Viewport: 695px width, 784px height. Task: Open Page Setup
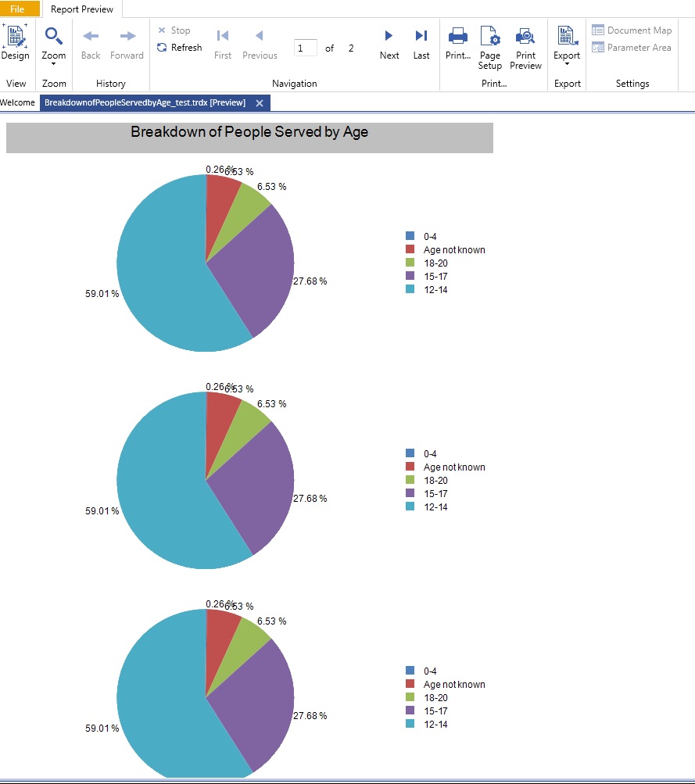pyautogui.click(x=490, y=48)
